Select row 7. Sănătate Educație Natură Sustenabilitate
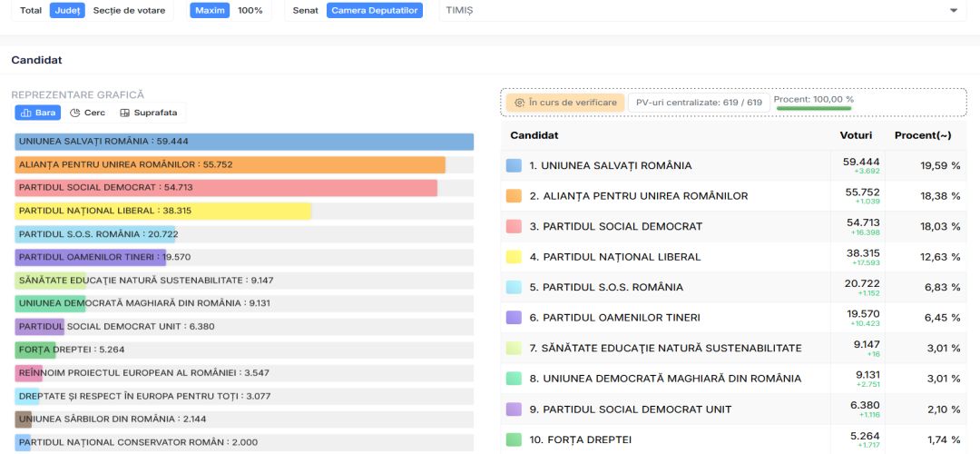980x454 pixels. point(734,349)
